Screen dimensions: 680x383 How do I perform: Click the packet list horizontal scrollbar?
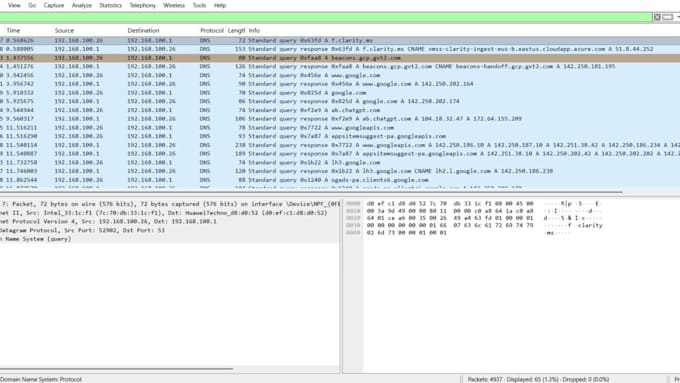coord(311,192)
